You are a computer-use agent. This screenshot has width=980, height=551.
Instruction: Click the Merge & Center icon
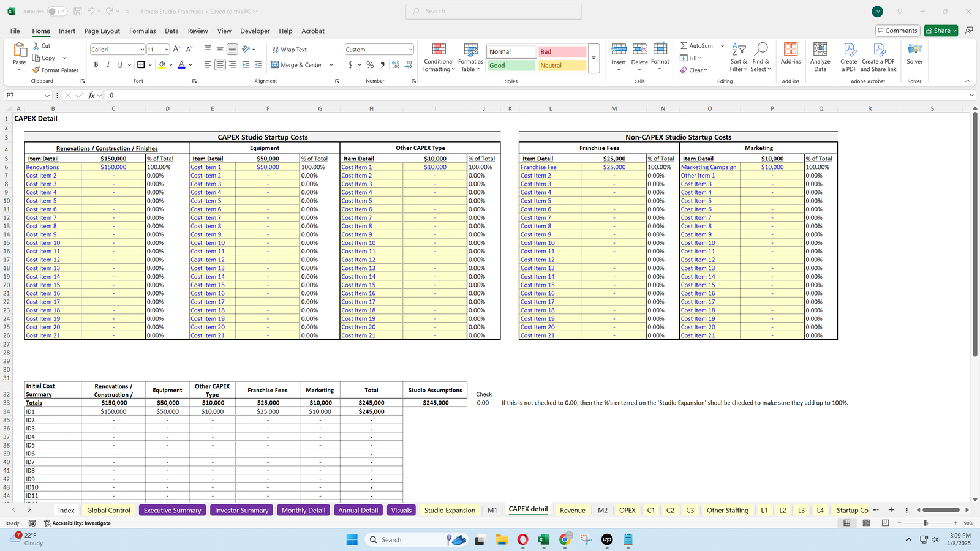[x=276, y=65]
